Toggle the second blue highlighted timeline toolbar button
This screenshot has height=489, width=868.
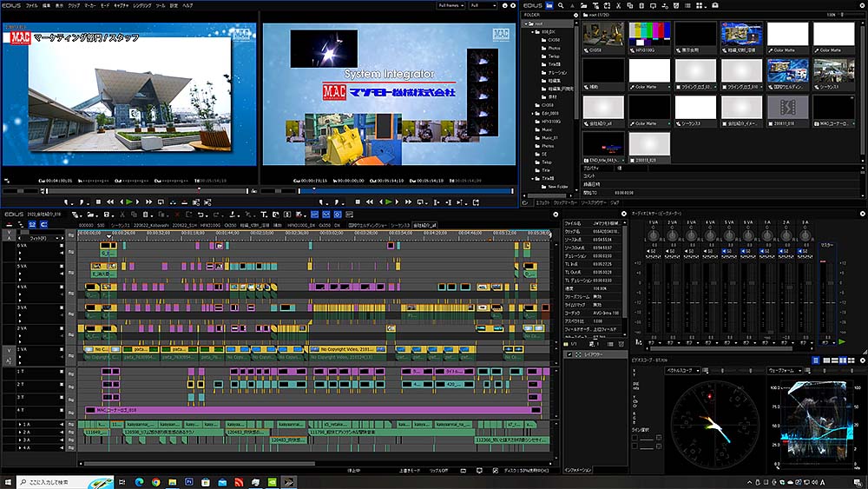coord(326,215)
